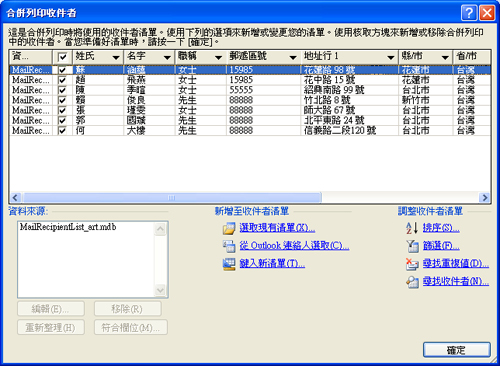
Task: Click the folder icon beside 選取現有清單
Action: pos(229,228)
